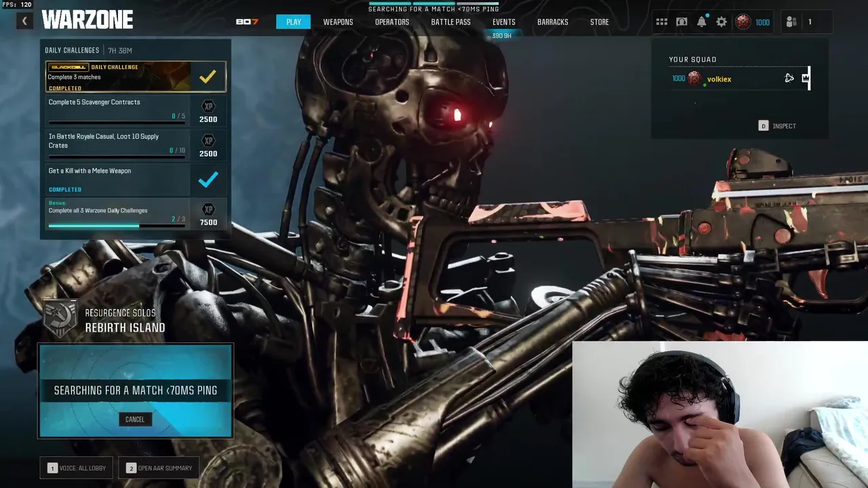Select volkiex squad member row
Screen dimensions: 868x488
point(739,79)
